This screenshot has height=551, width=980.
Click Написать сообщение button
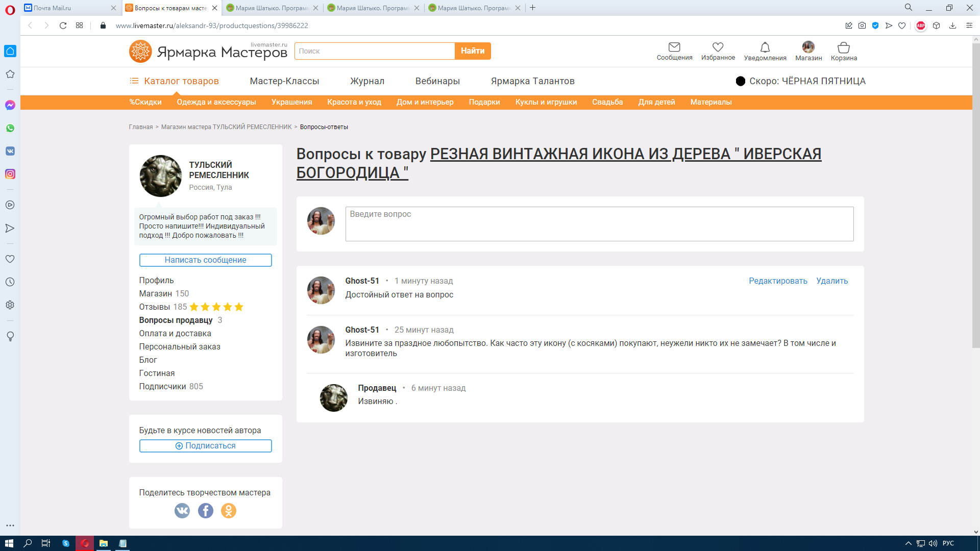click(205, 260)
